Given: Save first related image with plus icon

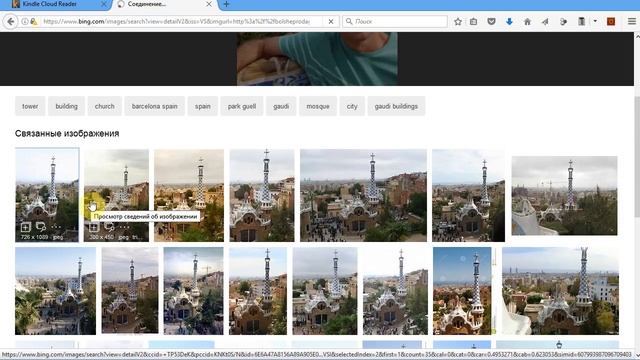Looking at the screenshot, I should pos(26,227).
